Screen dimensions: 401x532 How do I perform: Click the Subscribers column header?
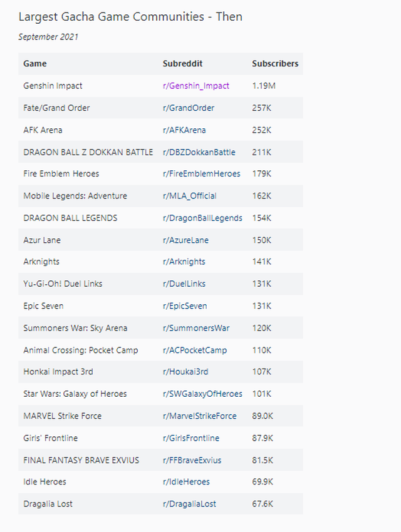[x=275, y=64]
